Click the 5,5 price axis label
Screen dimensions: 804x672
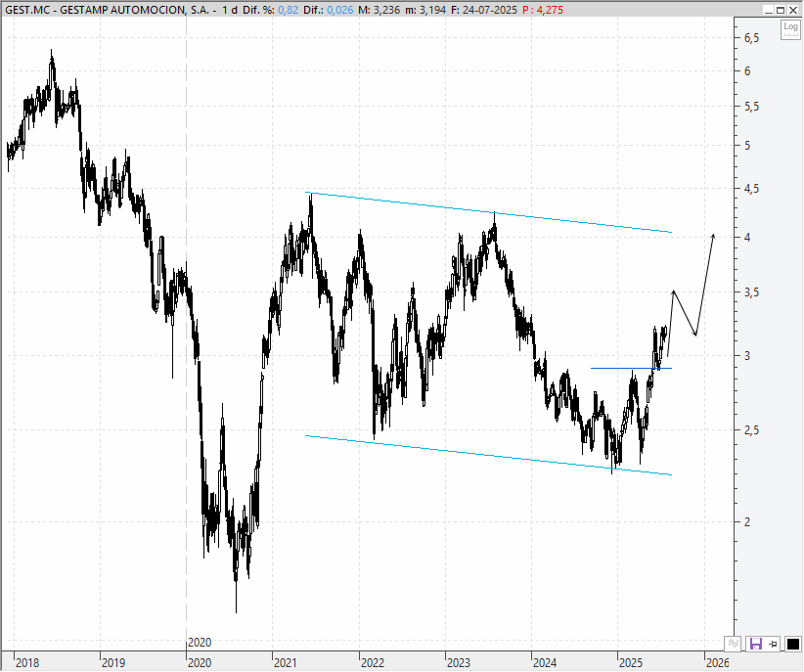(752, 107)
